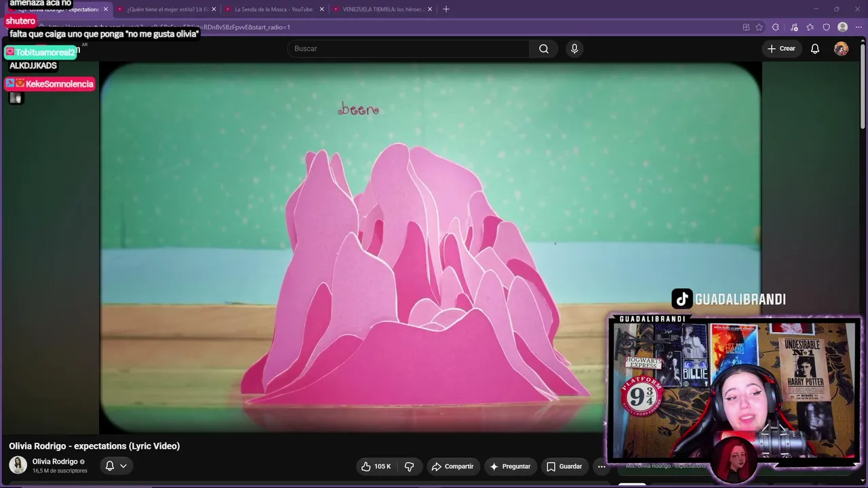Click the video title text
The width and height of the screenshot is (868, 488).
[x=94, y=446]
